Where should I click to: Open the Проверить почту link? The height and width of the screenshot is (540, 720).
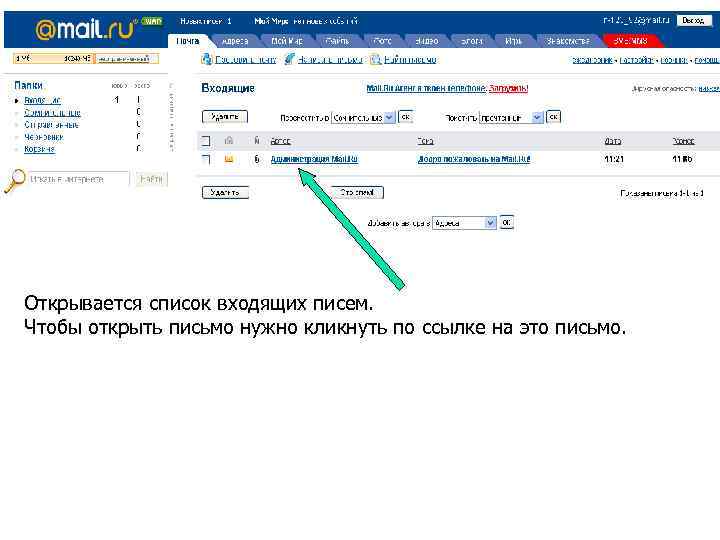[246, 59]
